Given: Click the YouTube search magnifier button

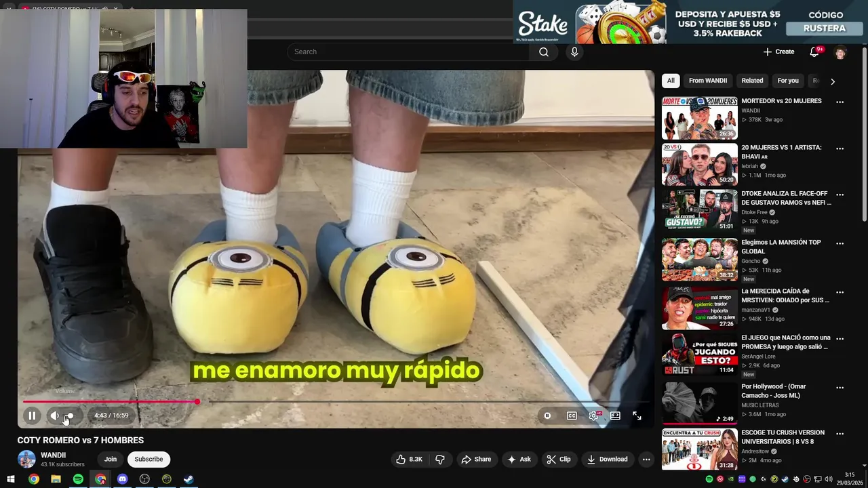Looking at the screenshot, I should tap(544, 52).
